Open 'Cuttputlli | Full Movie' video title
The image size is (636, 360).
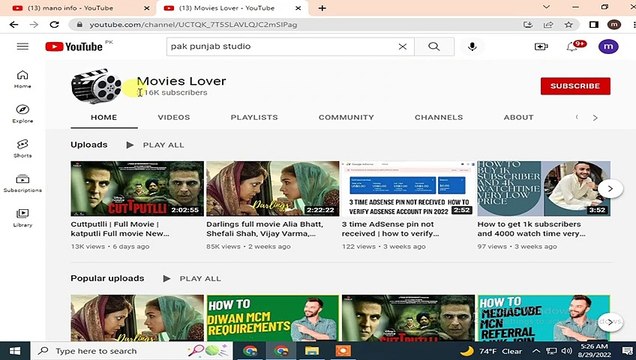coord(120,229)
